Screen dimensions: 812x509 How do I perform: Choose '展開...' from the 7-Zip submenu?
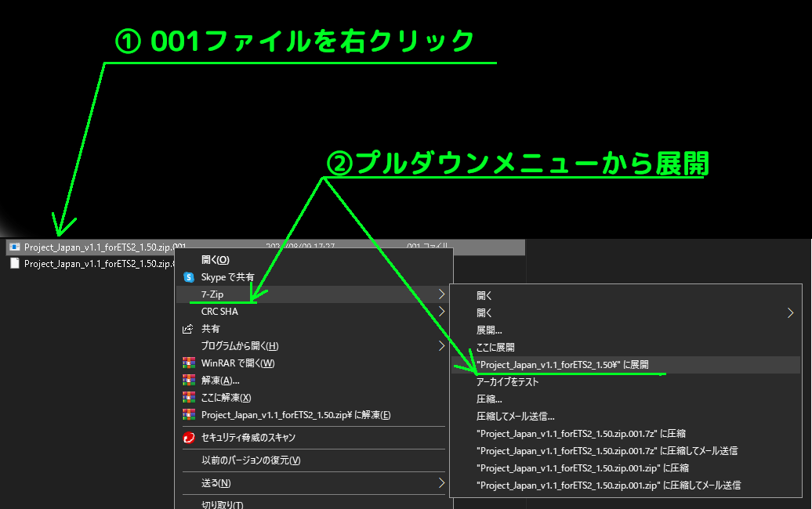(x=490, y=330)
